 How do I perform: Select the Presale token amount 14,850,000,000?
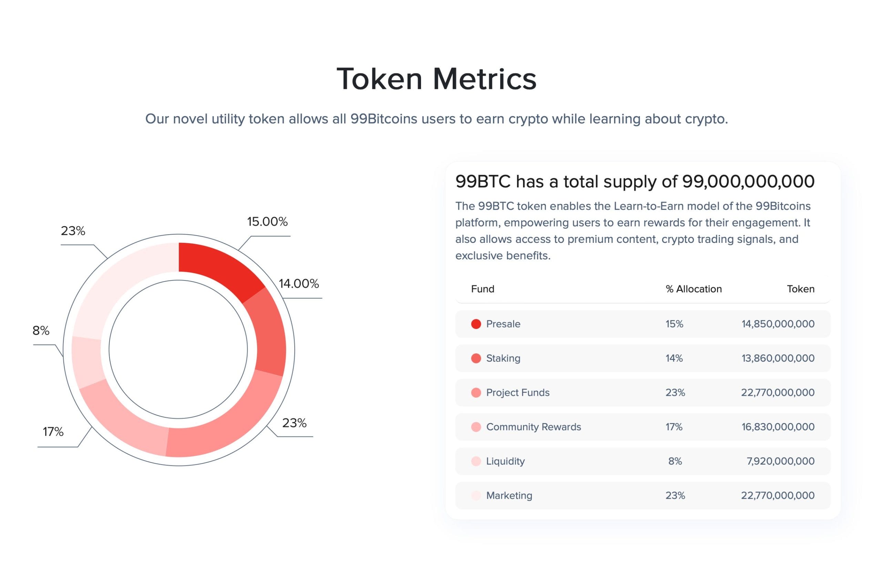[x=778, y=324]
